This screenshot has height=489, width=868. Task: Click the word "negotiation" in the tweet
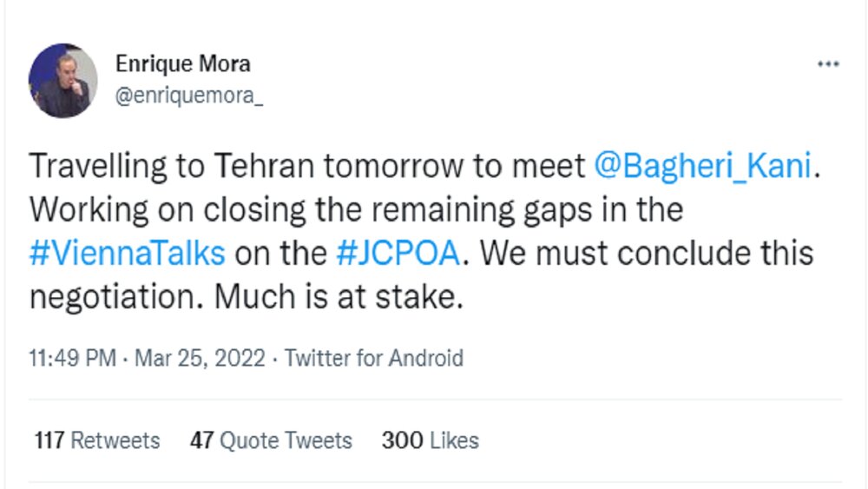[x=116, y=297]
